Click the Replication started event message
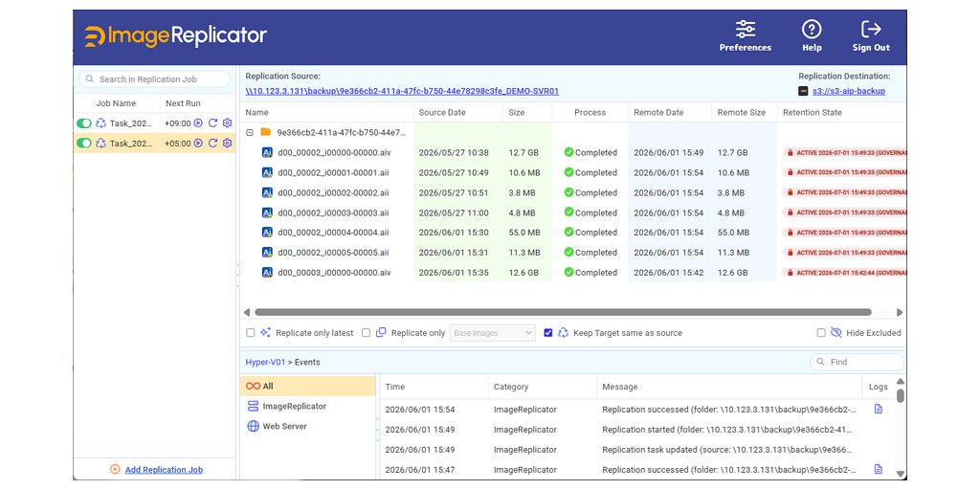 tap(727, 430)
